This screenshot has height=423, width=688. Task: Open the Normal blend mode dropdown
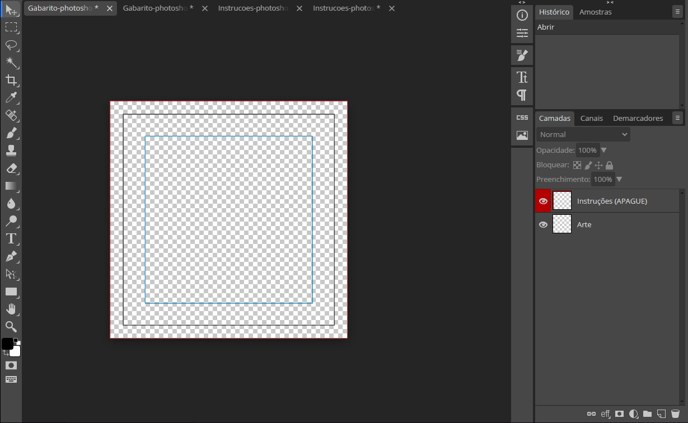(583, 134)
